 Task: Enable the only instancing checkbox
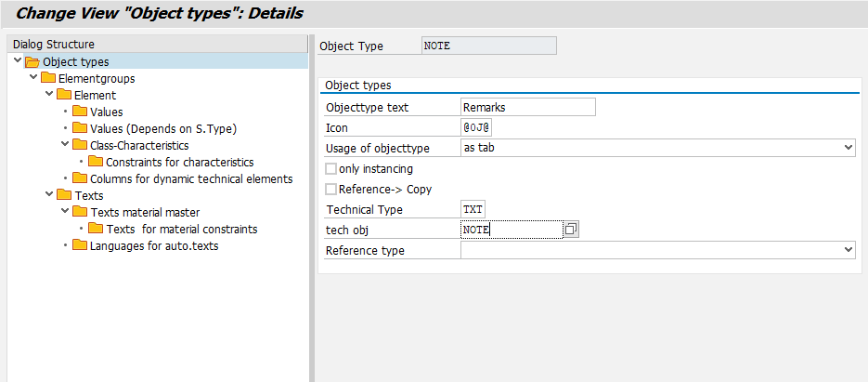[x=330, y=169]
